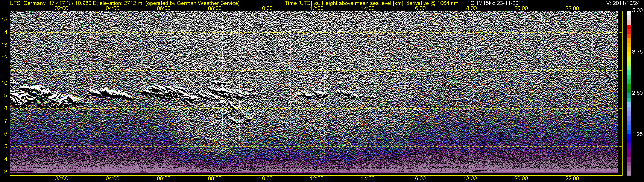Viewport: 644px width, 182px height.
Task: Click the 11 km height axis label
Action: click(x=5, y=70)
